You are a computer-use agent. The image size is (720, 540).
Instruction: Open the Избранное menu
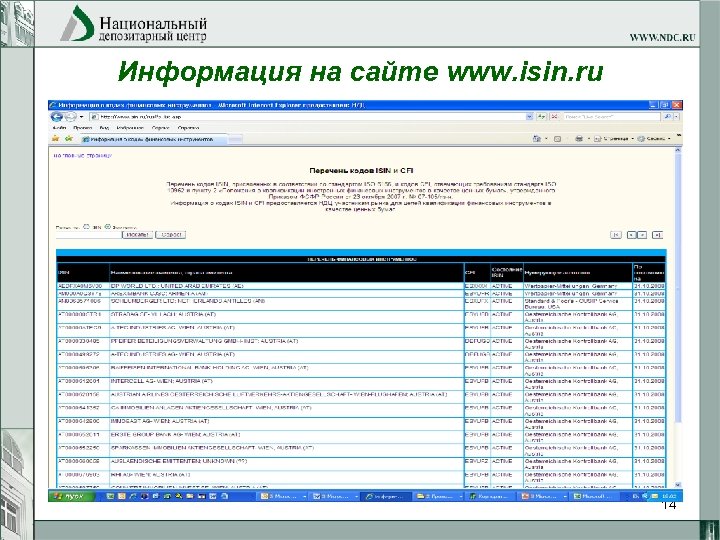130,128
